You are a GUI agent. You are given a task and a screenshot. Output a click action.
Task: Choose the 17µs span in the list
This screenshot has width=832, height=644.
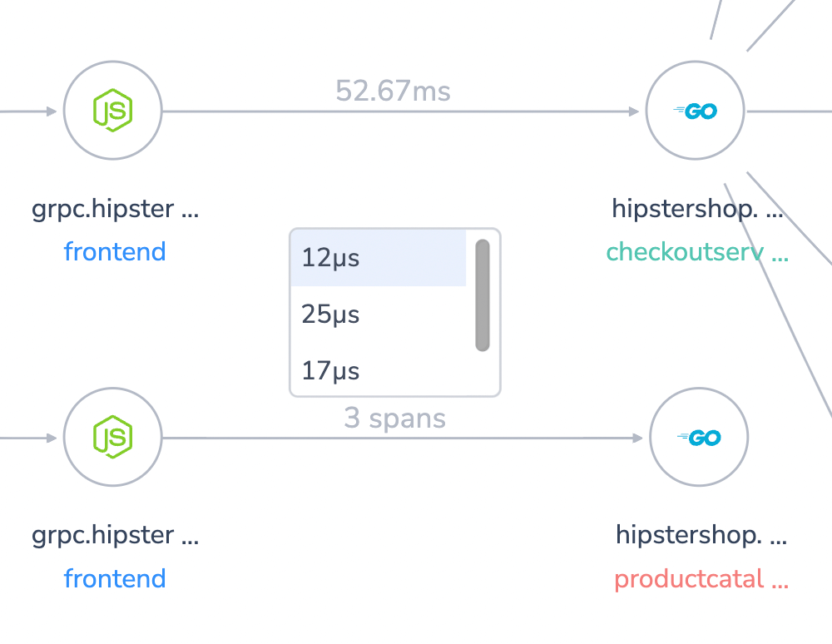coord(379,370)
